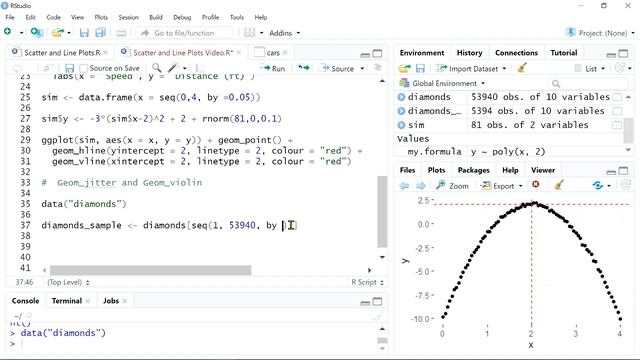Screen dimensions: 640x360
Task: Open the File menu
Action: [10, 17]
